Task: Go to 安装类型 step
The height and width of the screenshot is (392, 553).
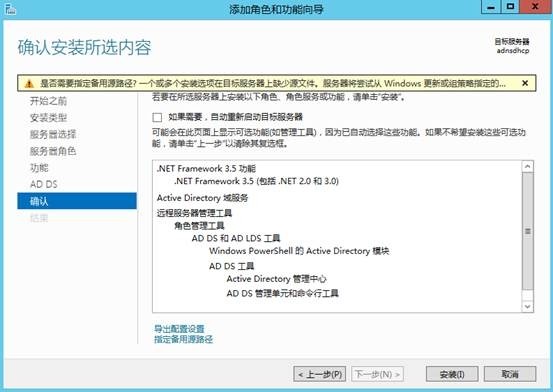Action: pos(48,118)
